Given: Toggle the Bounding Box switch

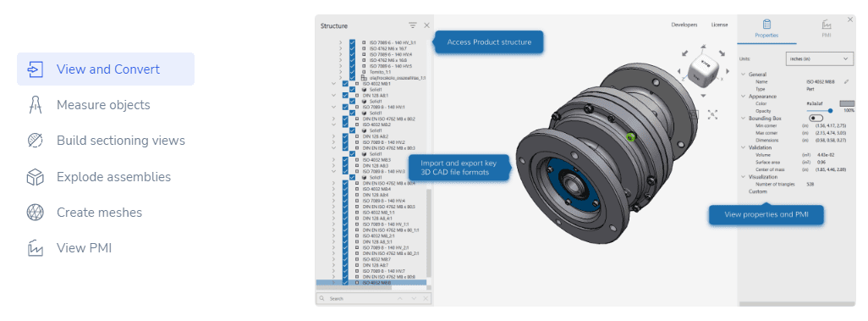Looking at the screenshot, I should (x=816, y=118).
